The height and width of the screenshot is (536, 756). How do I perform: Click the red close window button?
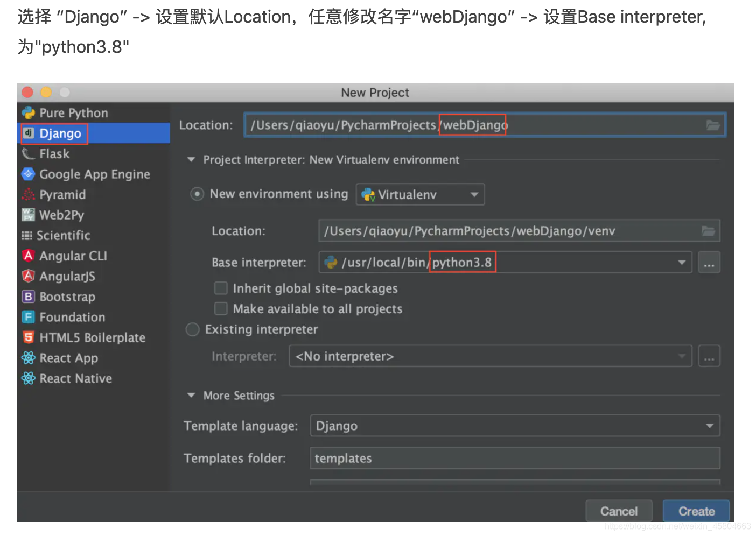click(28, 93)
